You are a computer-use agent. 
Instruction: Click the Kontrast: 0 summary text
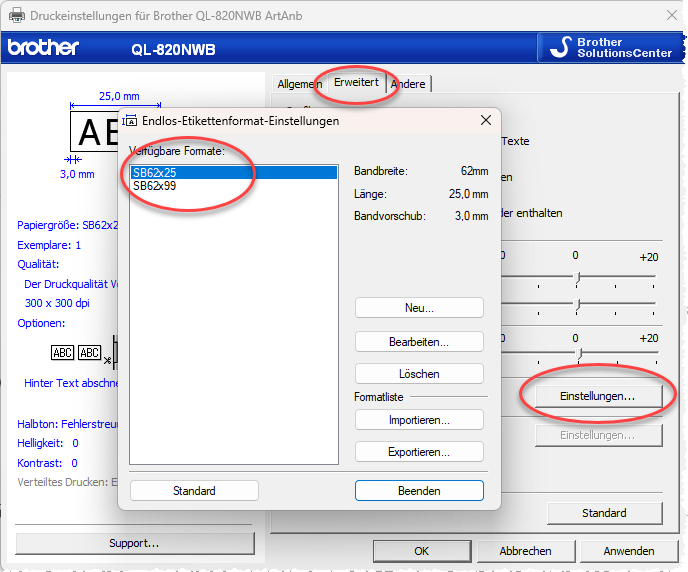[x=47, y=463]
